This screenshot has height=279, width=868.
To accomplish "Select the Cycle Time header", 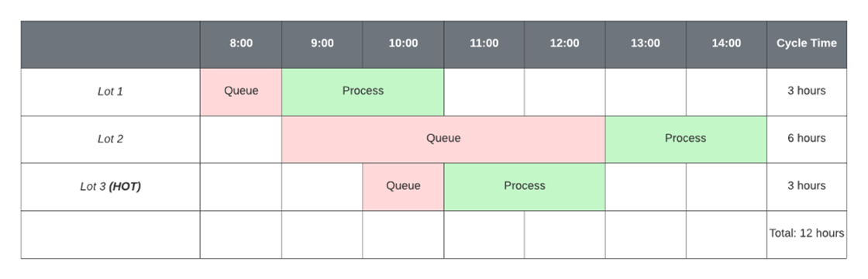I will pos(807,44).
